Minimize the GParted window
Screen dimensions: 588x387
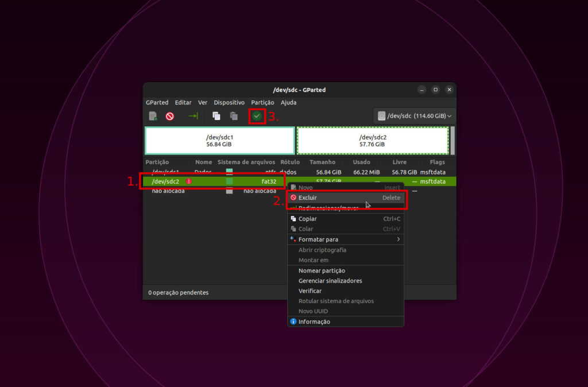[422, 90]
